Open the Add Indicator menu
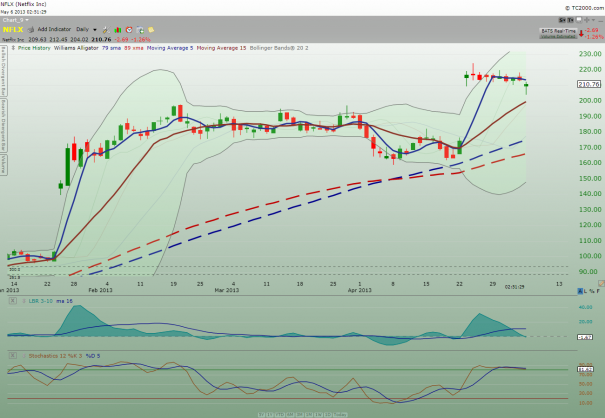605x418 pixels. pyautogui.click(x=54, y=29)
